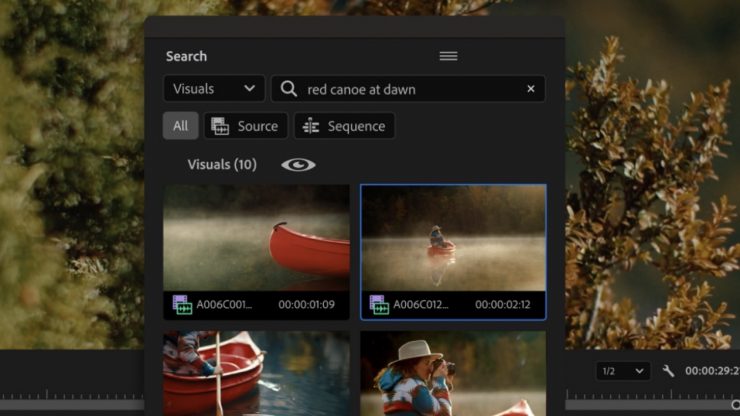Toggle the eye icon next to Visuals (10)
The image size is (740, 416).
pyautogui.click(x=298, y=165)
